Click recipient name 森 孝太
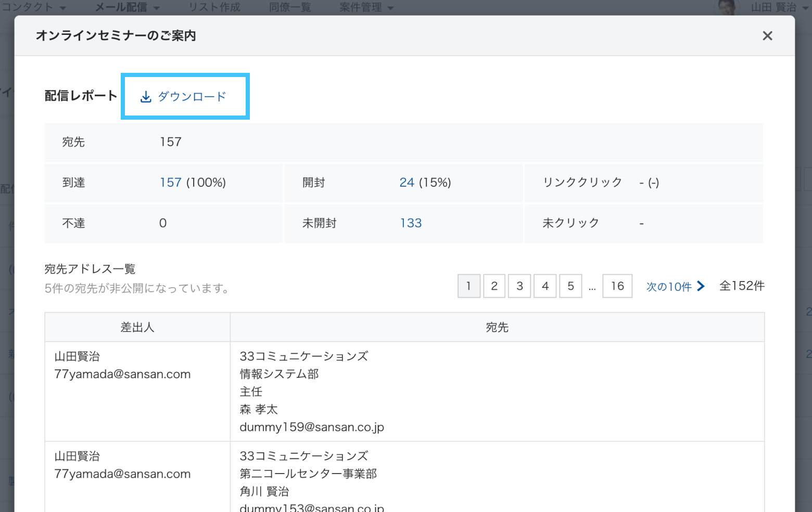The image size is (812, 512). click(x=259, y=409)
